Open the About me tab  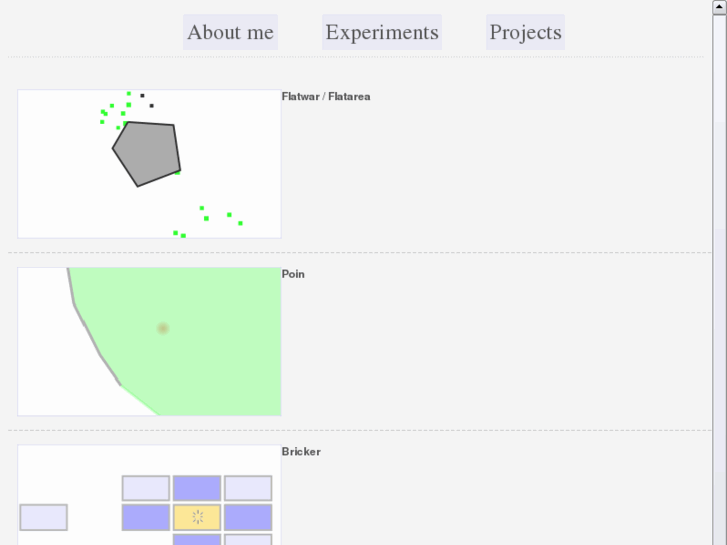click(x=230, y=32)
